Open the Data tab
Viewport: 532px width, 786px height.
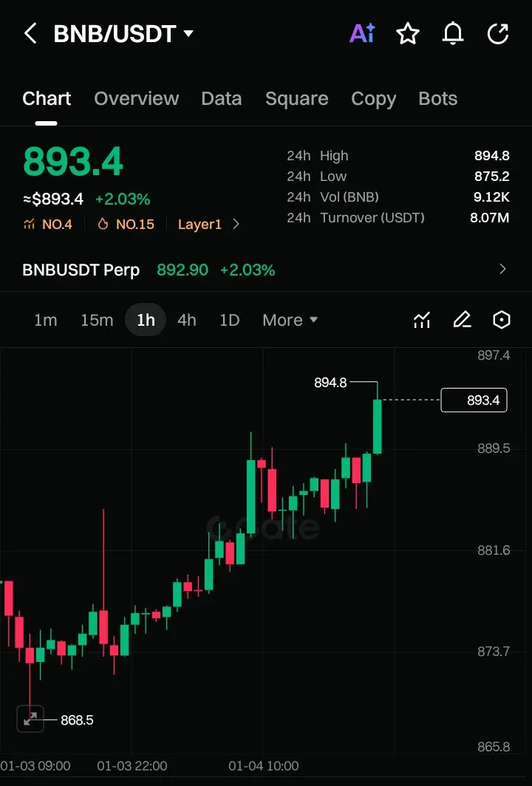coord(221,99)
